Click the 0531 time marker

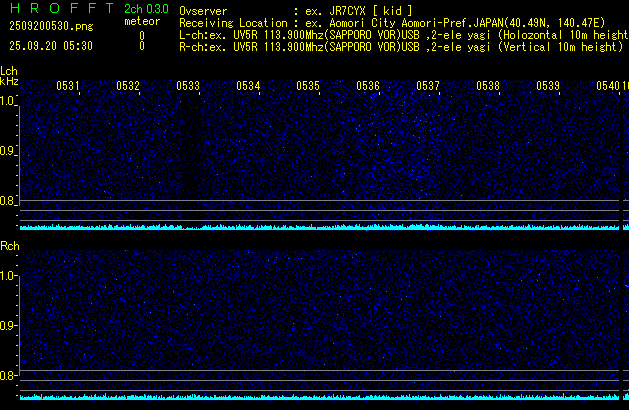pos(68,87)
